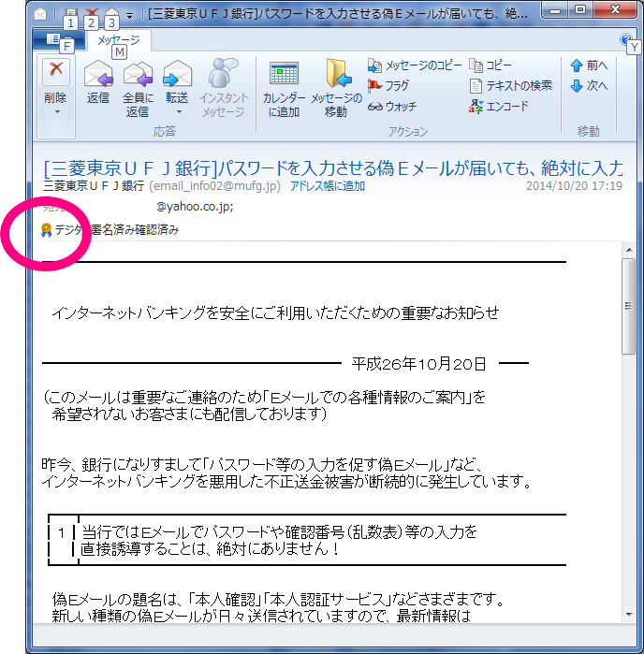Image resolution: width=644 pixels, height=654 pixels.
Task: Click the エンコード (Encoding) button
Action: pos(498,107)
